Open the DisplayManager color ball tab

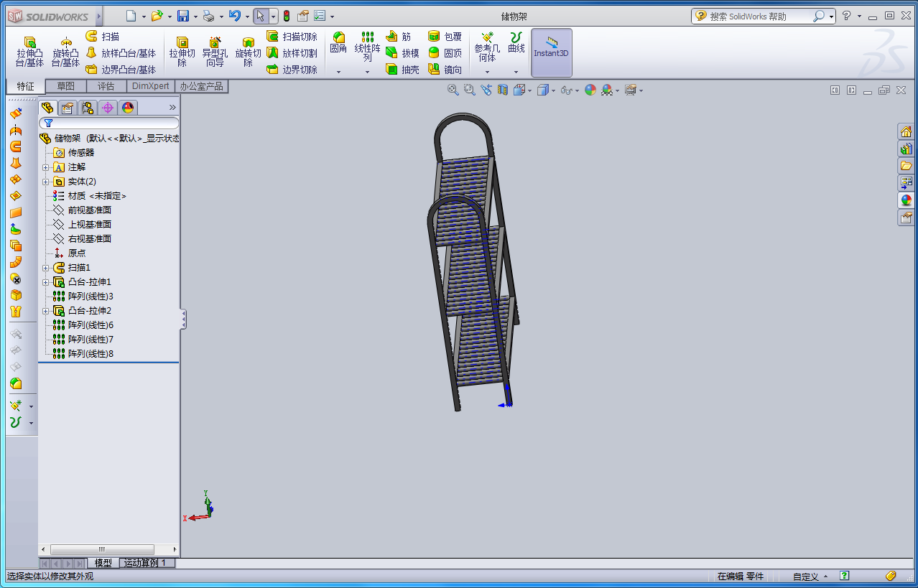[x=128, y=108]
